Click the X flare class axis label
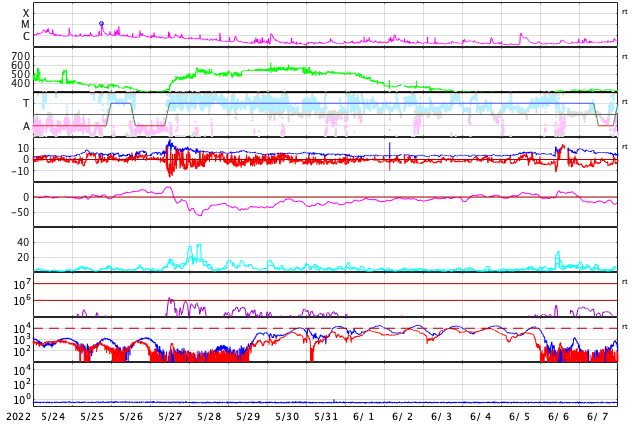The height and width of the screenshot is (424, 634). click(x=26, y=13)
